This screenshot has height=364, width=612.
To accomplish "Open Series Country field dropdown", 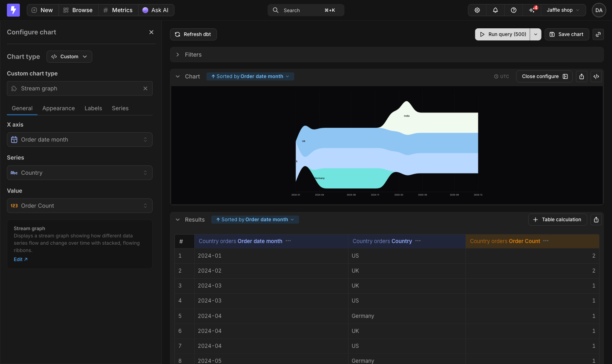I will (80, 173).
